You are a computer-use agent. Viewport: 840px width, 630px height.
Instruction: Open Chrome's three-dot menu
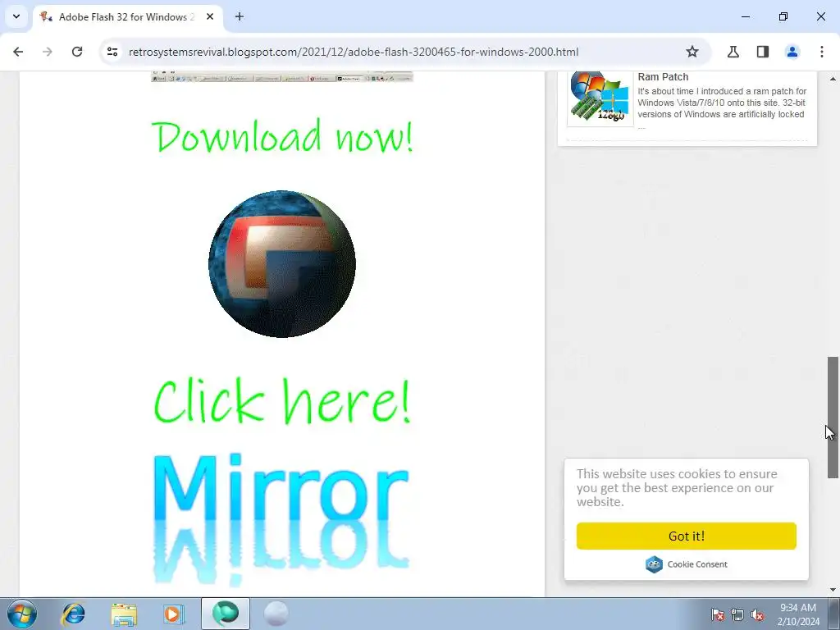822,52
